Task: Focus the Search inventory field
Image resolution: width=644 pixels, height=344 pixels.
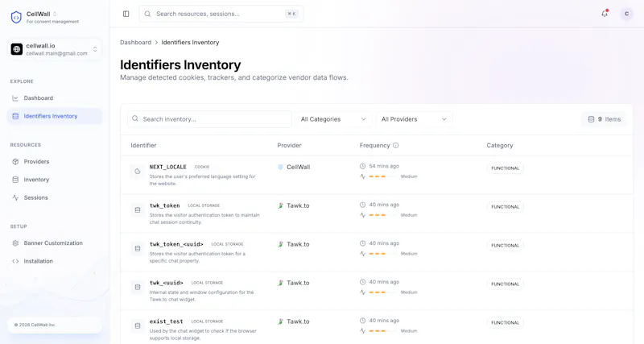Action: coord(209,119)
